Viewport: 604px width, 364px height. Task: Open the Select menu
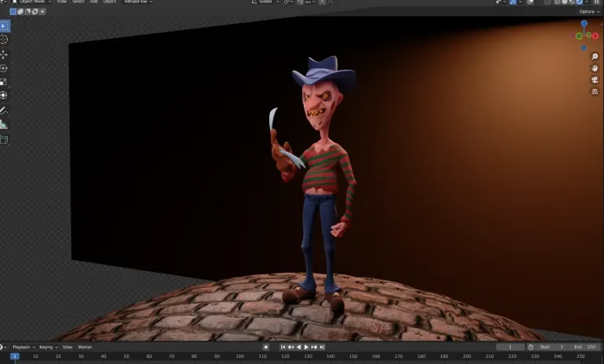point(79,2)
